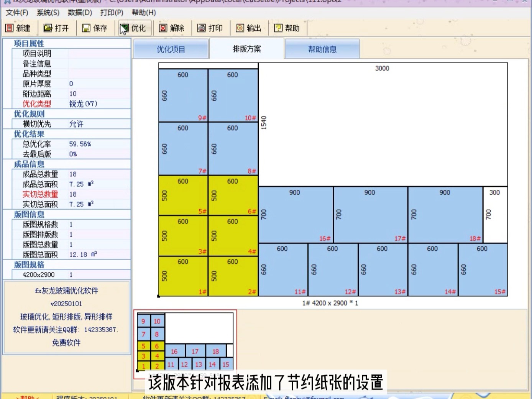Click the 4200x2900 sheet spec row
532x399 pixels.
coord(71,274)
